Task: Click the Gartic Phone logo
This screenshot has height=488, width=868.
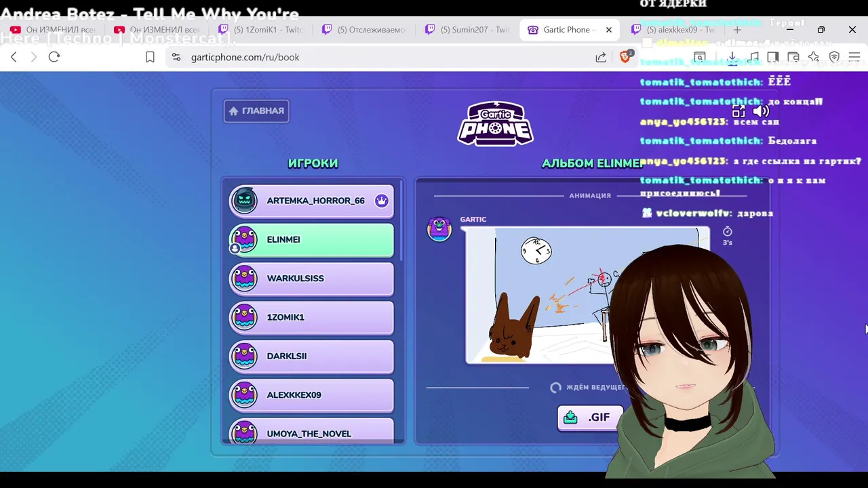Action: [x=495, y=123]
